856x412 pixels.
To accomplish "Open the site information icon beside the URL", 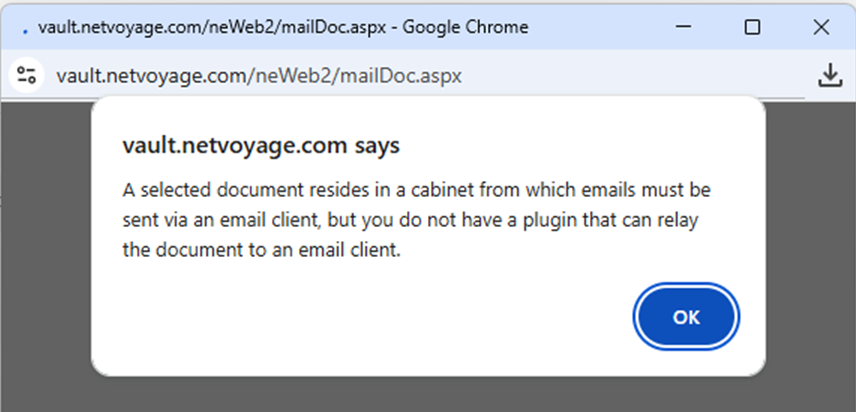I will [26, 75].
